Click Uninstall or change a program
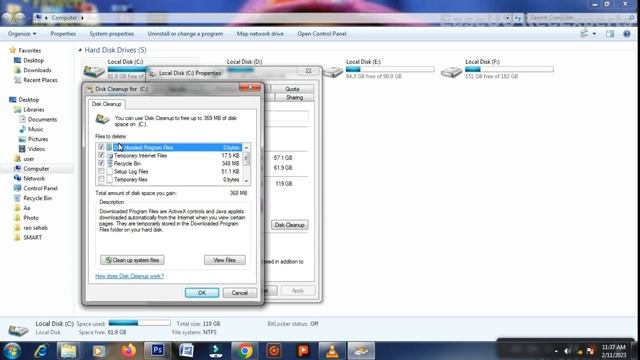The image size is (640, 360). coord(185,34)
